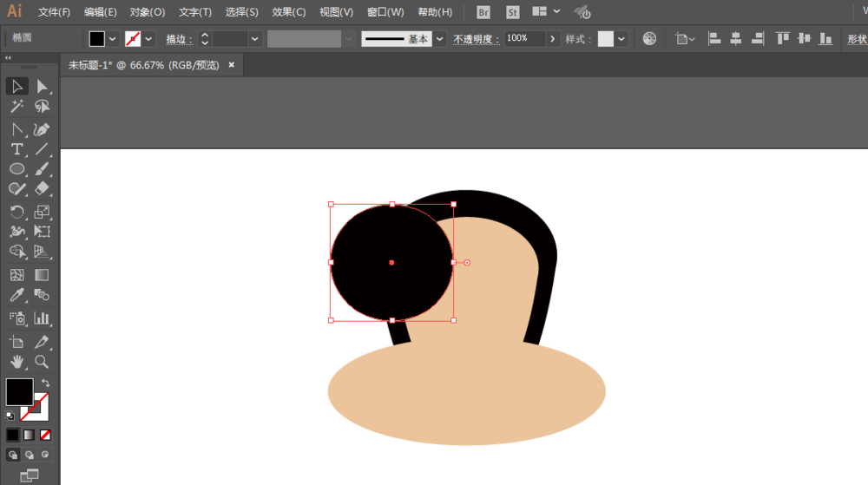Select the Ellipse tool in toolbar
Image resolution: width=868 pixels, height=485 pixels.
click(16, 169)
